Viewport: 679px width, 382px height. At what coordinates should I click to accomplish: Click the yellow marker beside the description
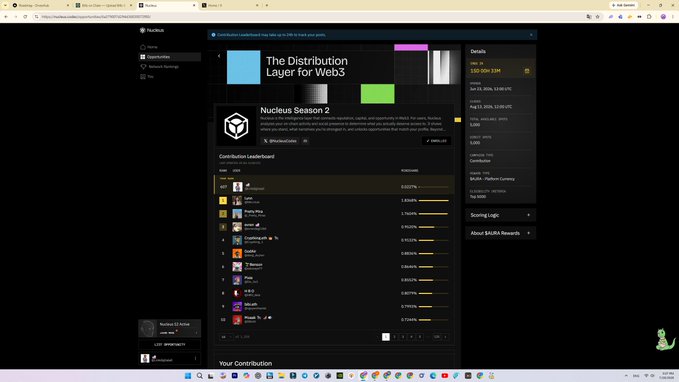tap(458, 120)
